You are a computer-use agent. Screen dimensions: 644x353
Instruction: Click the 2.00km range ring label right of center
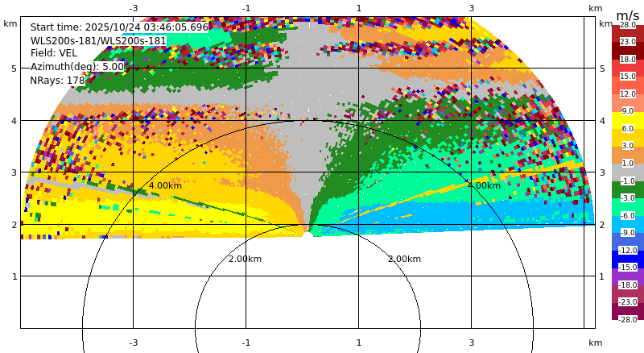[x=405, y=259]
